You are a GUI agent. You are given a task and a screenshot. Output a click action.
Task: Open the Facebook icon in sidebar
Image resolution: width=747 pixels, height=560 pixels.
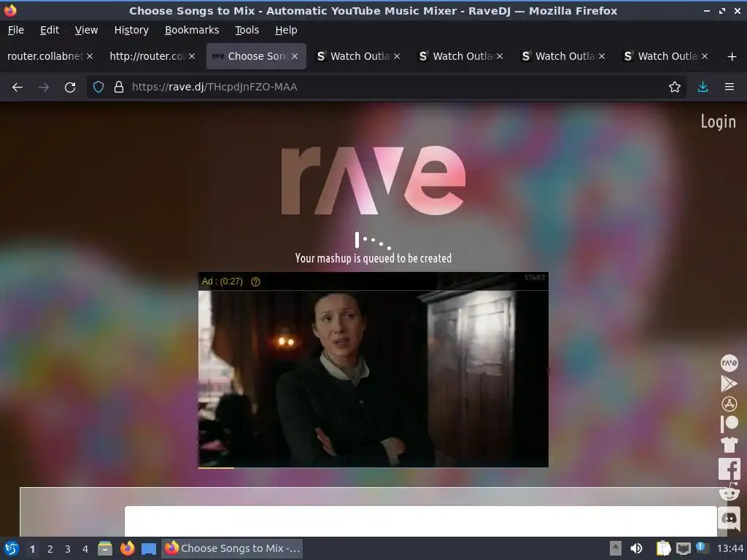[x=729, y=469]
